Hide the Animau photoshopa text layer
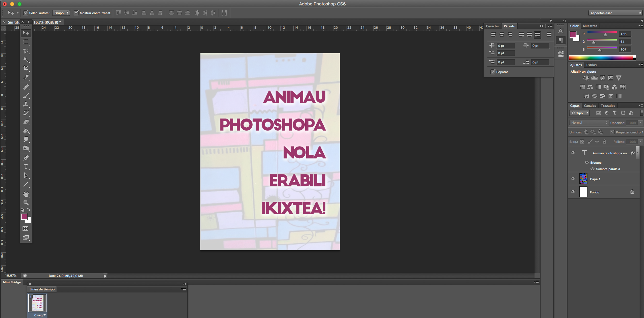This screenshot has width=644, height=318. click(x=573, y=153)
